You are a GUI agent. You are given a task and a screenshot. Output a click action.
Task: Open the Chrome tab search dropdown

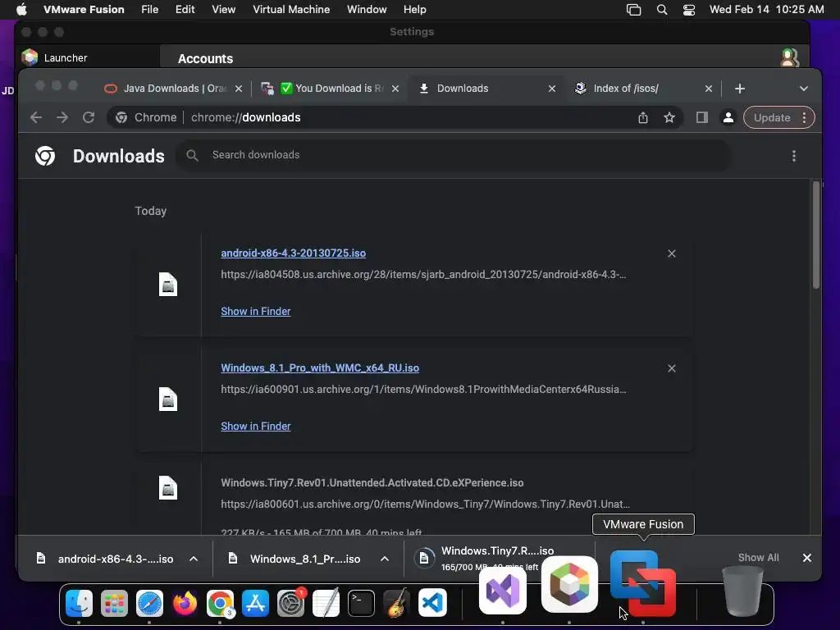point(804,89)
